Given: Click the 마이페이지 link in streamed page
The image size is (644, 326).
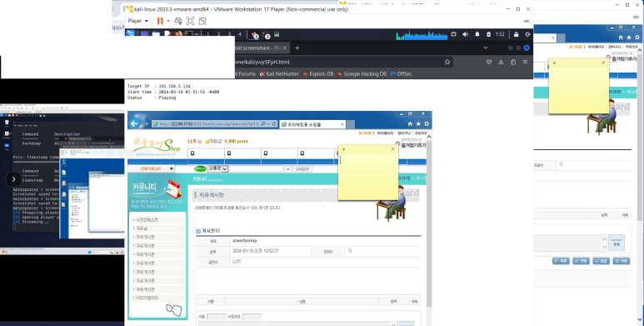Looking at the screenshot, I should tap(385, 133).
